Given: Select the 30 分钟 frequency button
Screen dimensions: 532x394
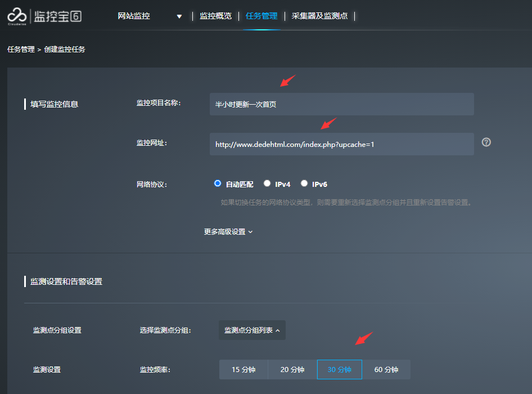Looking at the screenshot, I should 339,370.
